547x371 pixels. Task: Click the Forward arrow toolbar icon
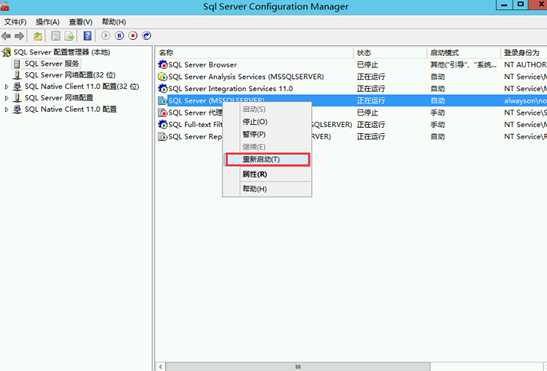(x=19, y=36)
